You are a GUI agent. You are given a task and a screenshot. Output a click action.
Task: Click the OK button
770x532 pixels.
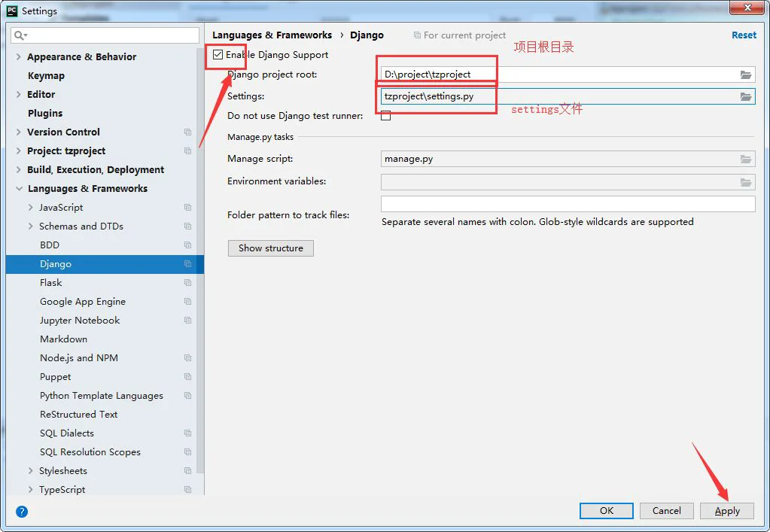click(607, 511)
